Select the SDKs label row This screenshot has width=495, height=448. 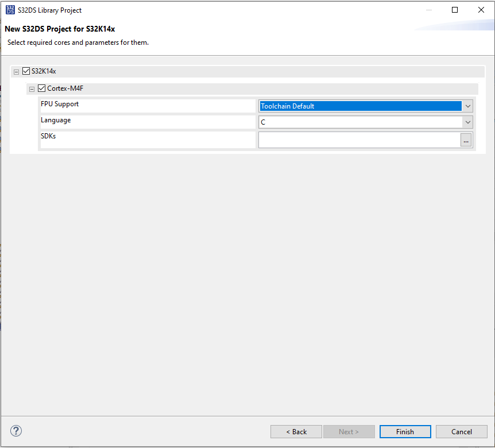pyautogui.click(x=148, y=140)
